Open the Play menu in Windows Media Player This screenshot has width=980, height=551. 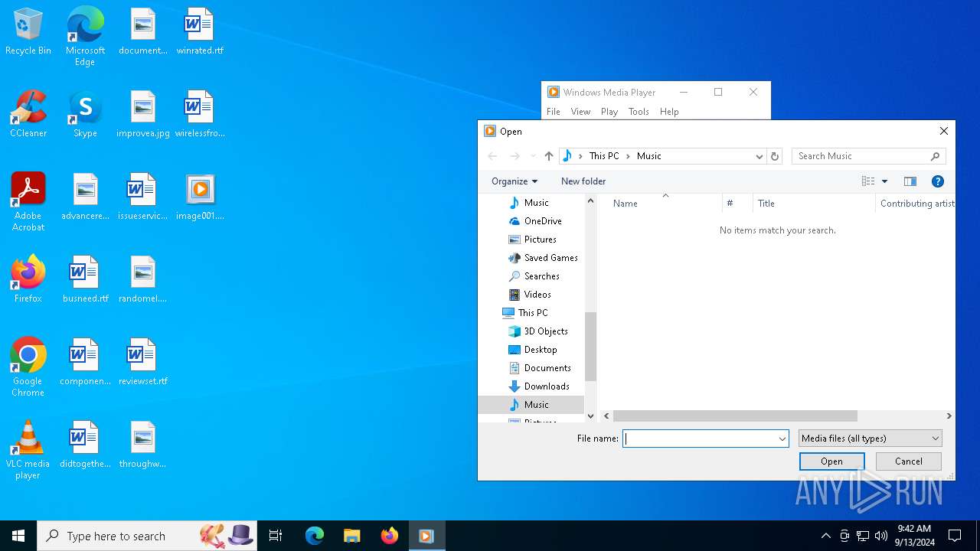click(x=609, y=112)
